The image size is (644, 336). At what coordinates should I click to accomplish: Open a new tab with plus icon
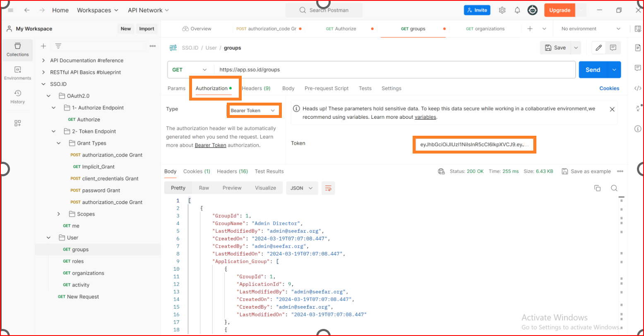pos(530,29)
